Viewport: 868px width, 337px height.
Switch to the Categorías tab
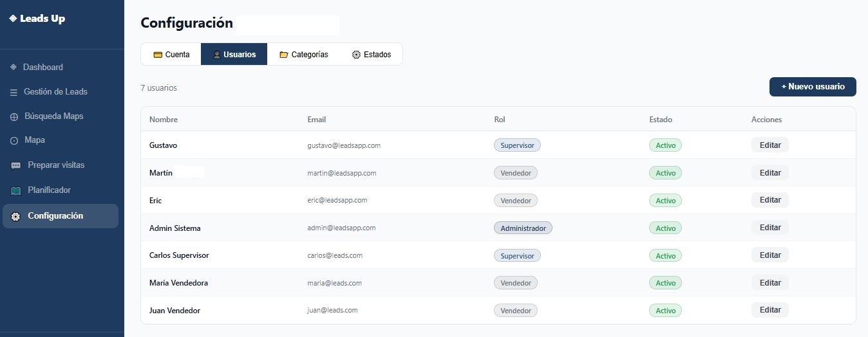click(x=303, y=55)
